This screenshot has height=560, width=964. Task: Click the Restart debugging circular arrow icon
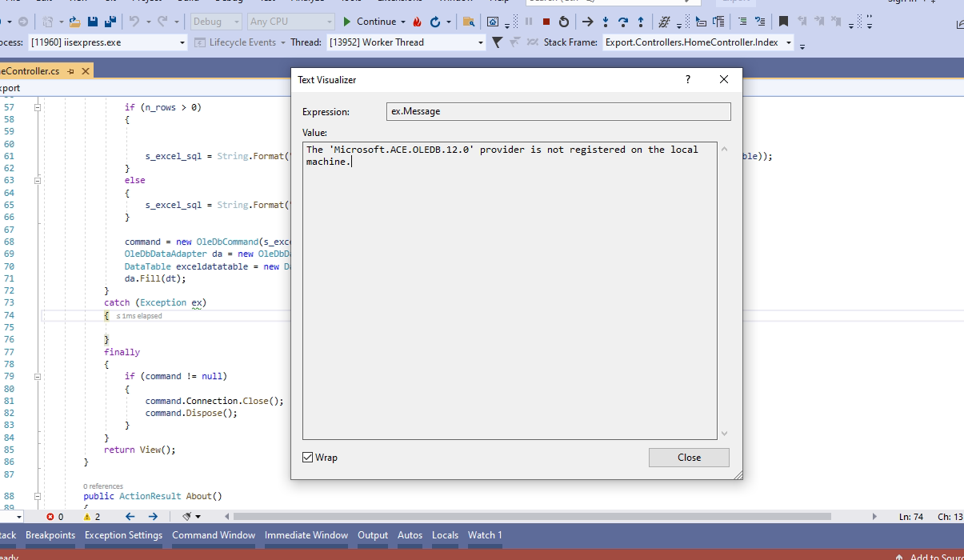(564, 22)
